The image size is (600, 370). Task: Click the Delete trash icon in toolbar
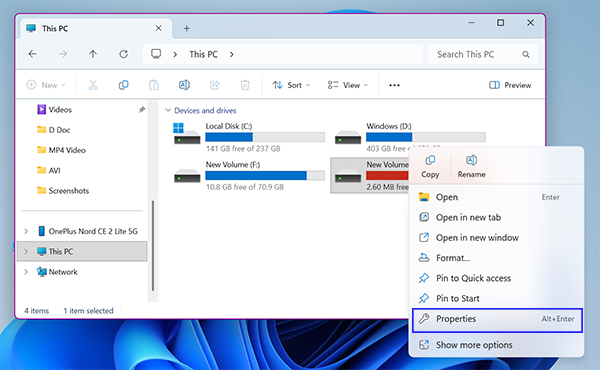click(x=245, y=85)
